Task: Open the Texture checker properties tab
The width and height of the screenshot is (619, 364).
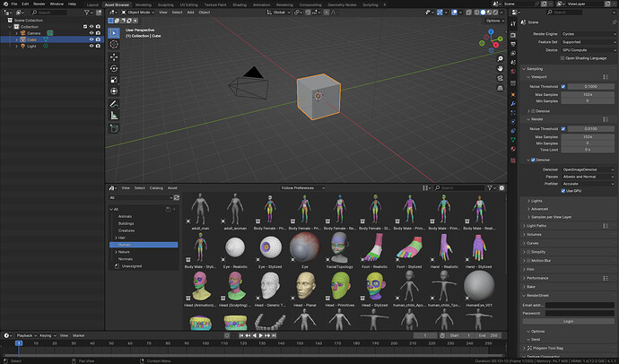Action: pos(513,160)
